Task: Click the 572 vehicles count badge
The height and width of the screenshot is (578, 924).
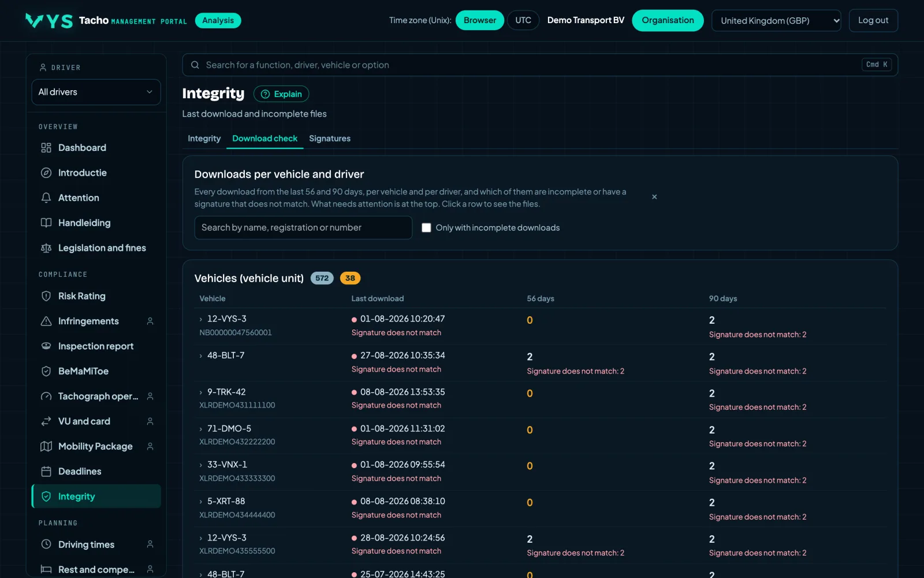Action: 322,278
